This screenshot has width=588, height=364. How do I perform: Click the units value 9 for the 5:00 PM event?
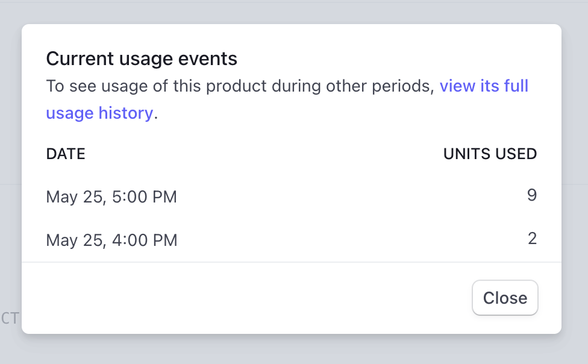[531, 195]
